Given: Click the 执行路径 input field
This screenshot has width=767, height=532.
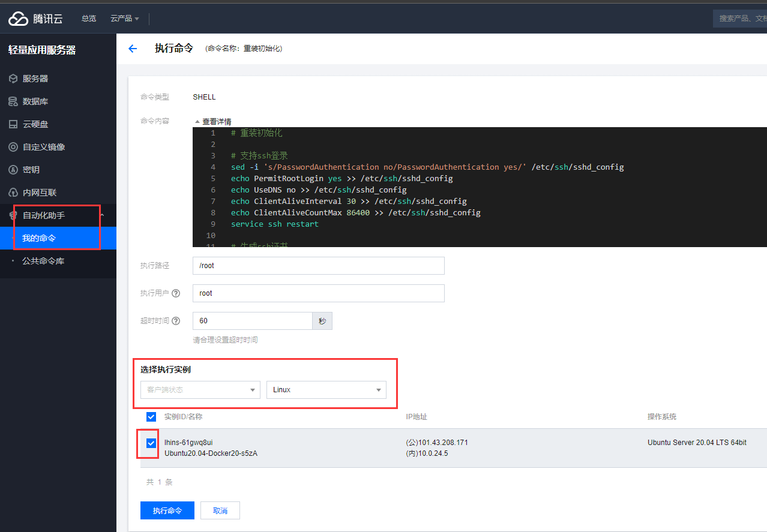Looking at the screenshot, I should 318,266.
